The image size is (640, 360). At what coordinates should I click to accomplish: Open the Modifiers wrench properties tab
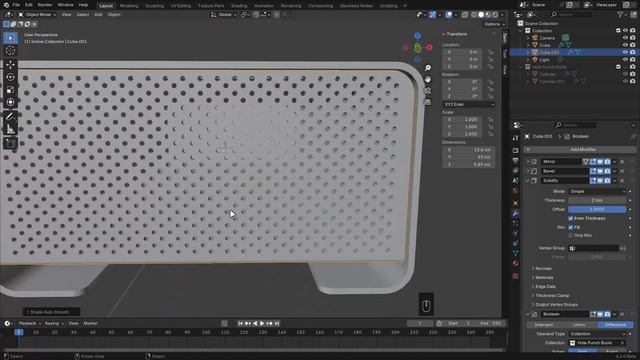(x=516, y=213)
